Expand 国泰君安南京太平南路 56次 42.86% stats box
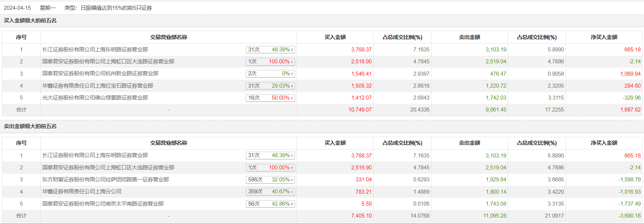The height and width of the screenshot is (223, 644). 270,204
